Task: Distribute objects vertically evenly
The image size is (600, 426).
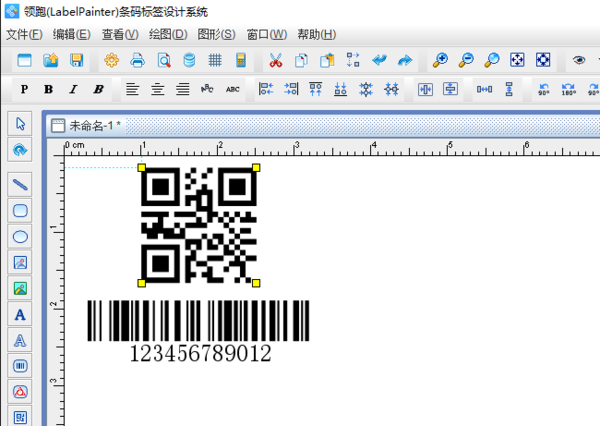Action: tap(509, 89)
